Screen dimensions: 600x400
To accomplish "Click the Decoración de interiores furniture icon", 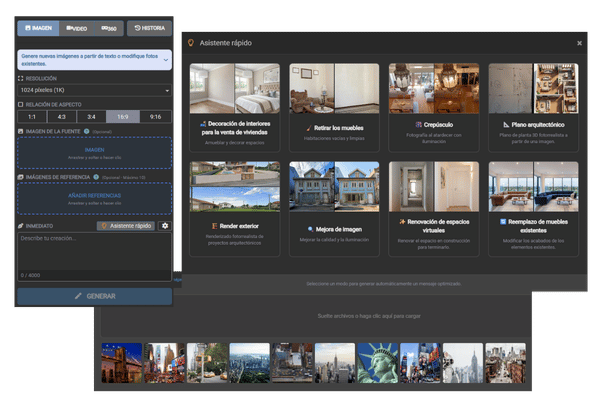I will click(203, 124).
